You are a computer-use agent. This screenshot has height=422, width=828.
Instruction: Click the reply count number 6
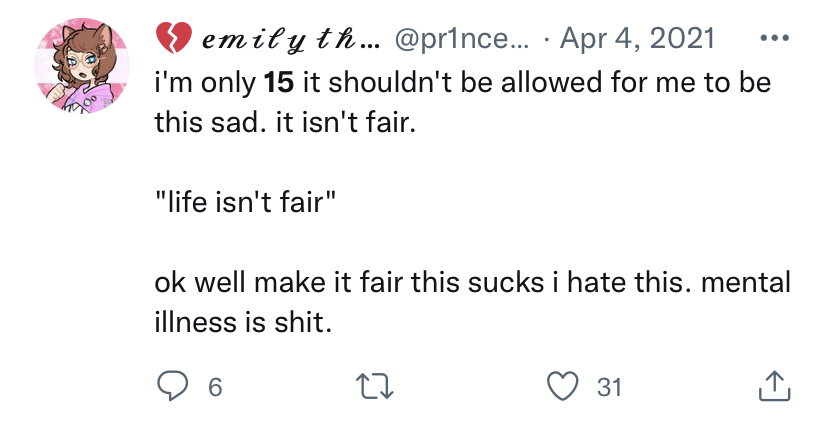[x=214, y=387]
